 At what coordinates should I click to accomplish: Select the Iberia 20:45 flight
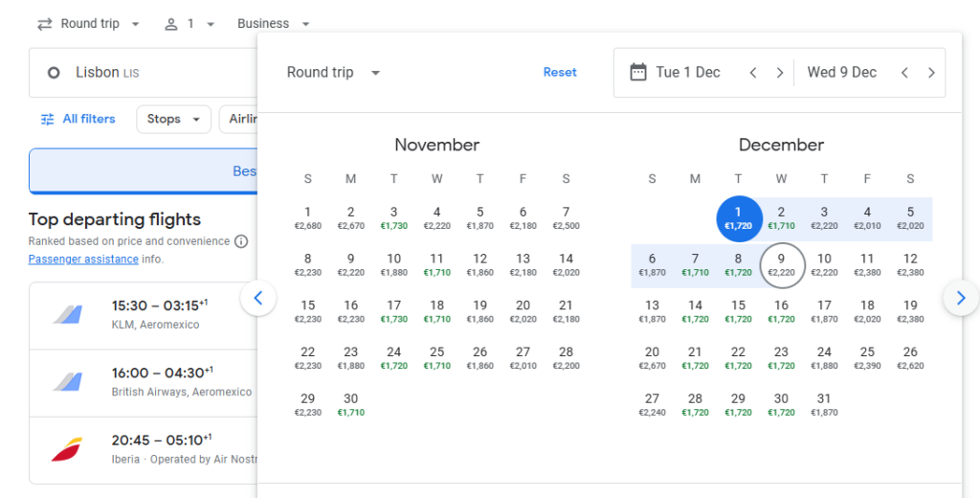coord(144,450)
